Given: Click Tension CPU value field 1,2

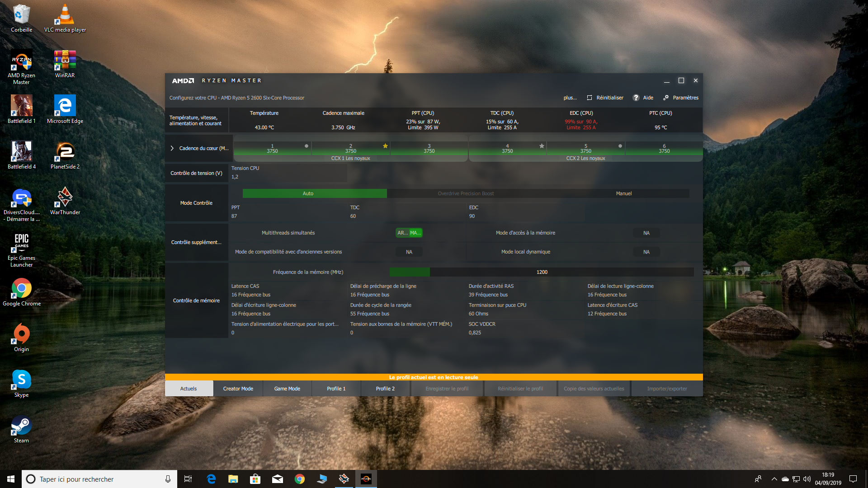Looking at the screenshot, I should point(289,177).
